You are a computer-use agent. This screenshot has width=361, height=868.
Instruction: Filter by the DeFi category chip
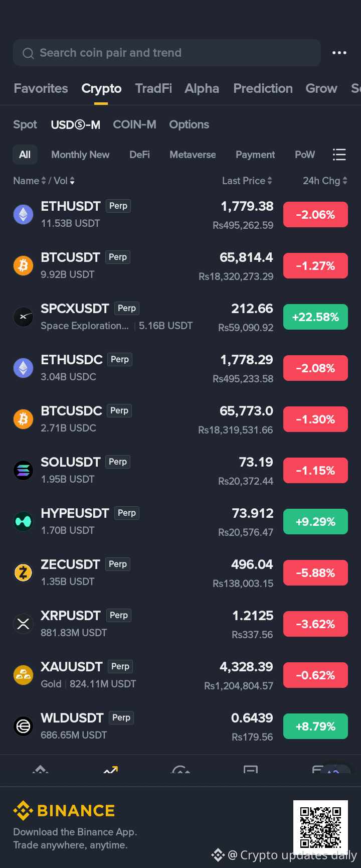139,155
